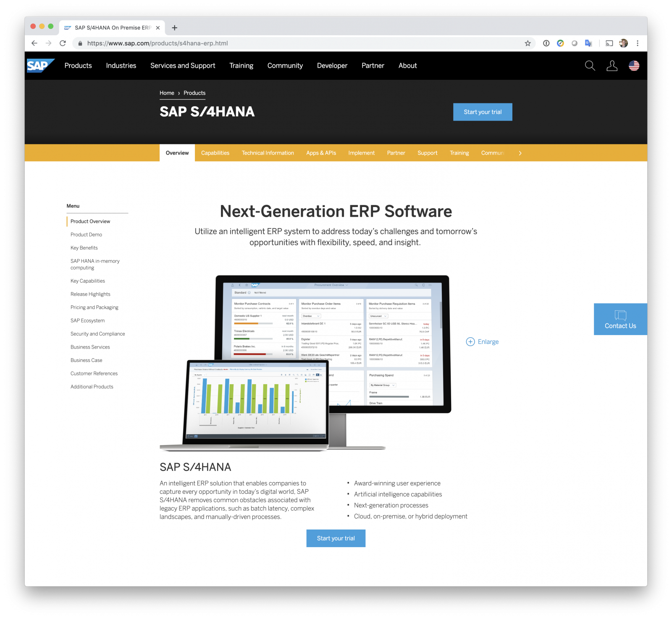Open the site search magnifier icon

(590, 66)
